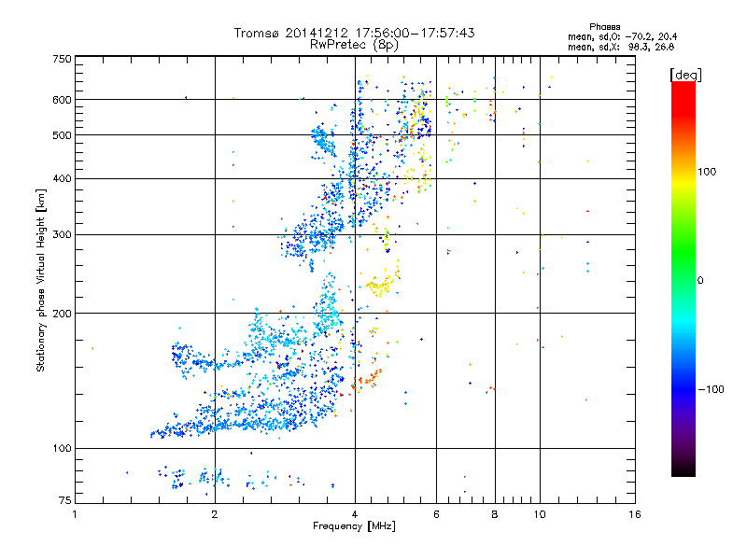Click the colorbar label '-100'
The image size is (747, 560).
(x=711, y=389)
